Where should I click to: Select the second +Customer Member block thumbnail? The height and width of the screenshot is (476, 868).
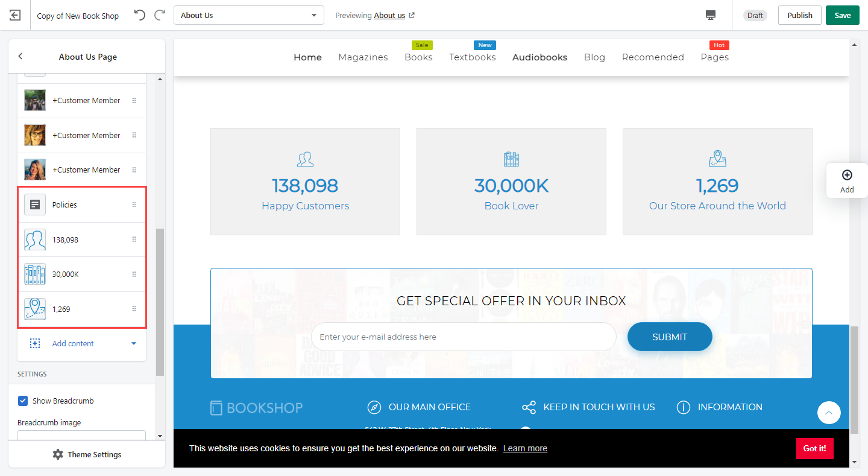coord(35,135)
